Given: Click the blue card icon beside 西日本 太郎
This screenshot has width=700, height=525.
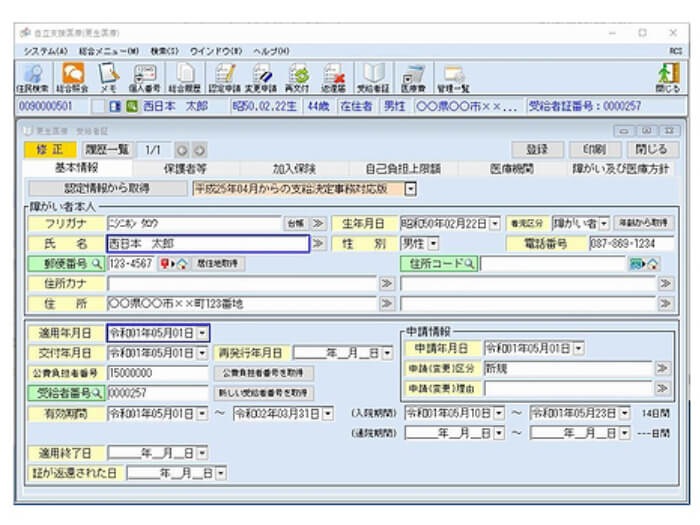Looking at the screenshot, I should [x=115, y=106].
